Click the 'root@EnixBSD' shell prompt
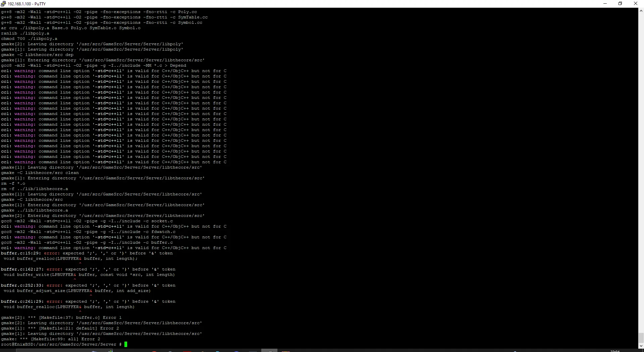The width and height of the screenshot is (644, 352). 61,344
